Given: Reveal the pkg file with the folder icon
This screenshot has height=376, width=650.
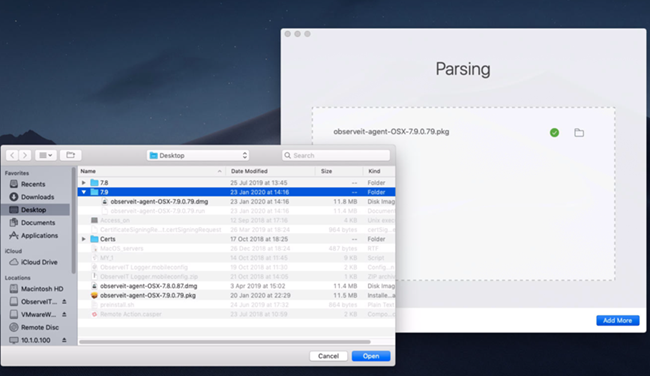Looking at the screenshot, I should [x=579, y=133].
